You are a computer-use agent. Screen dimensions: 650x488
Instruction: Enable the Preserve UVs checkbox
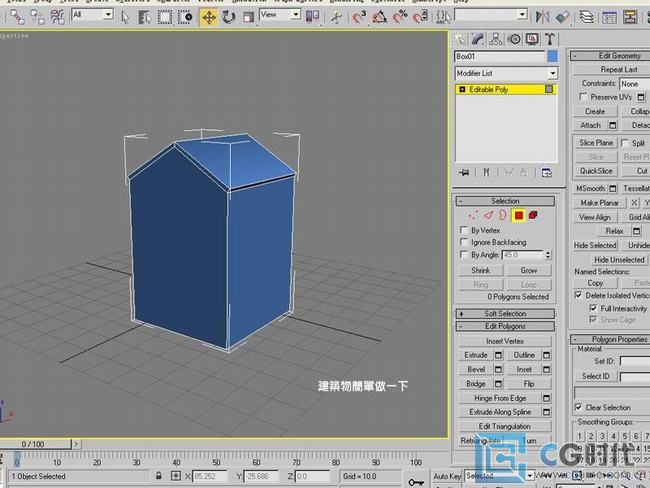583,97
